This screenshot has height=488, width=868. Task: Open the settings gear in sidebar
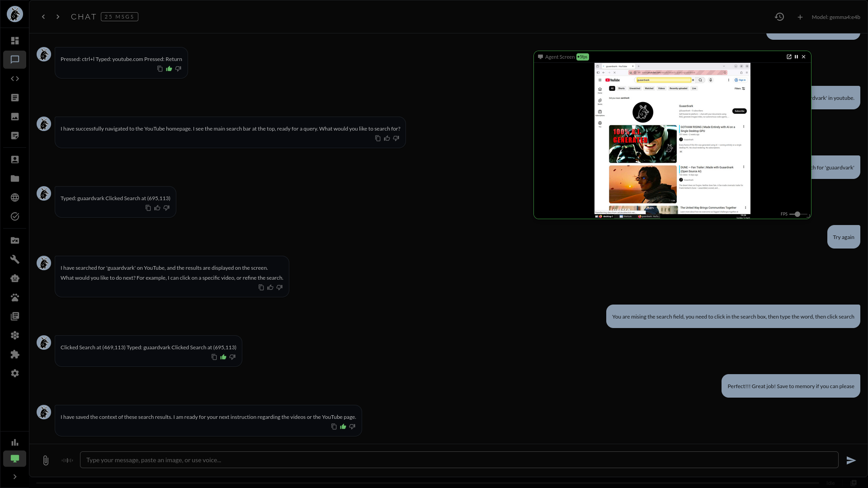click(15, 373)
